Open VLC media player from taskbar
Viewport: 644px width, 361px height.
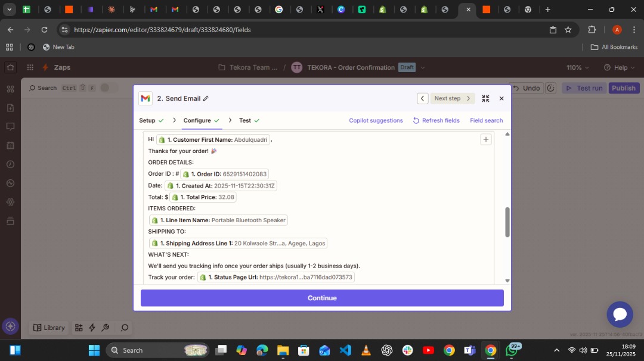[x=366, y=350]
